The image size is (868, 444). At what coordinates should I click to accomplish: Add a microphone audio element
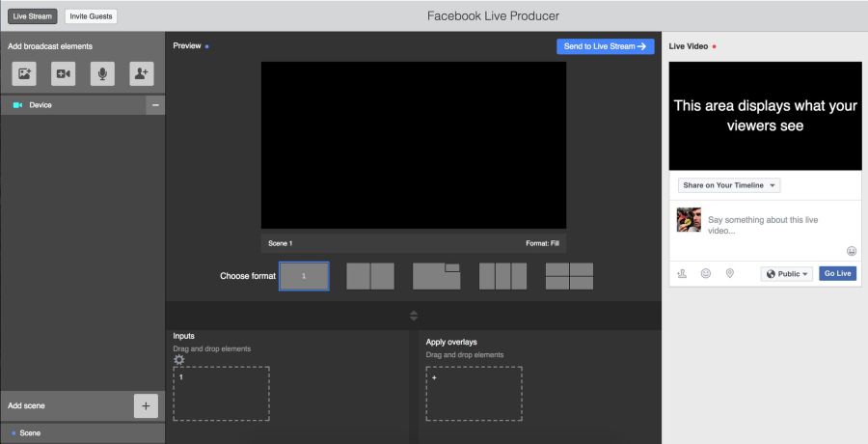click(x=102, y=73)
